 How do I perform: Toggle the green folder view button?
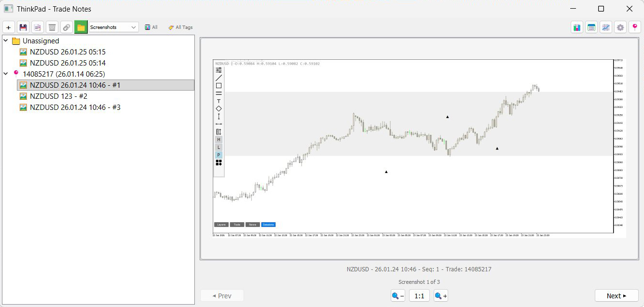[81, 27]
